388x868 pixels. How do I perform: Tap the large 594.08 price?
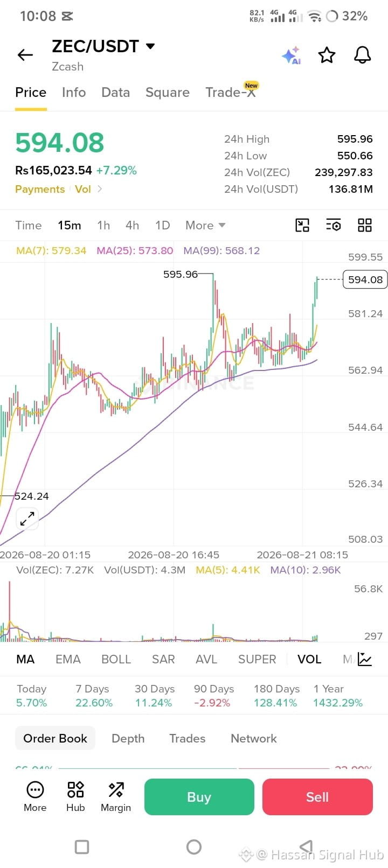(60, 143)
